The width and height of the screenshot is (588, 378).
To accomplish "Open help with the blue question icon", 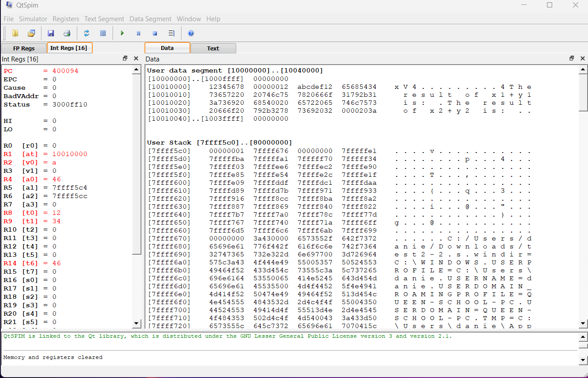I will pos(191,33).
